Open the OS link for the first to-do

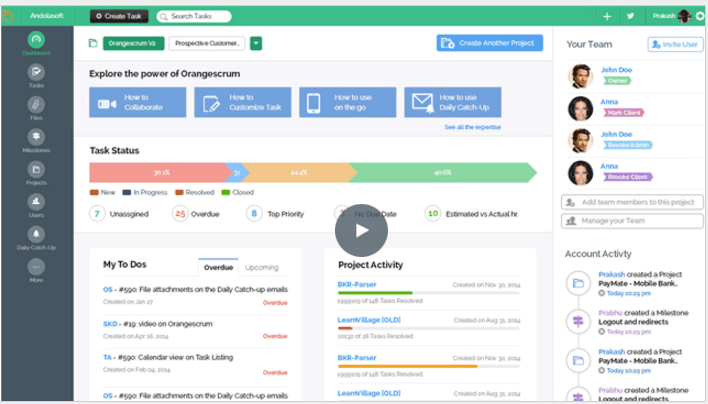[107, 290]
